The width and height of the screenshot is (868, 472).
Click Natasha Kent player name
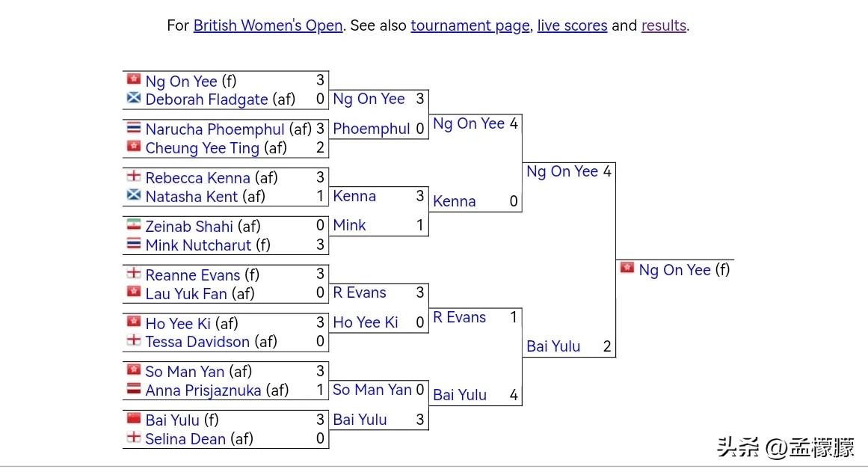coord(192,197)
